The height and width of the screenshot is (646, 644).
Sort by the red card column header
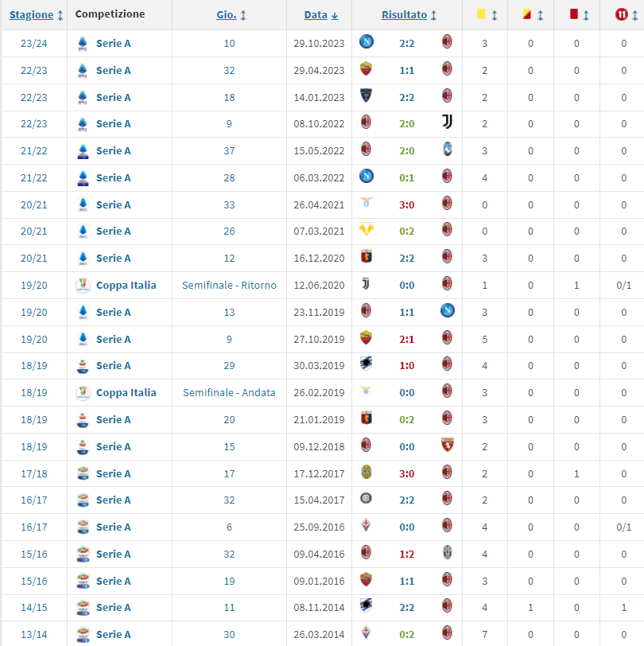[x=576, y=15]
